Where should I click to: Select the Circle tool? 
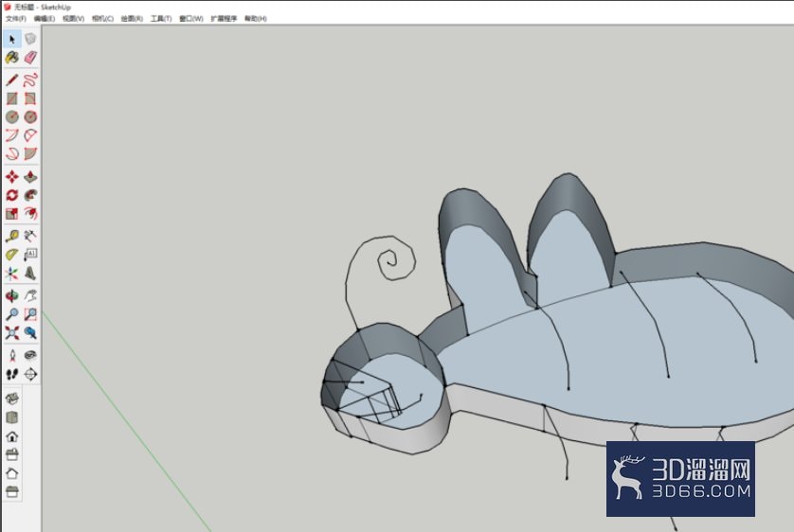(12, 117)
